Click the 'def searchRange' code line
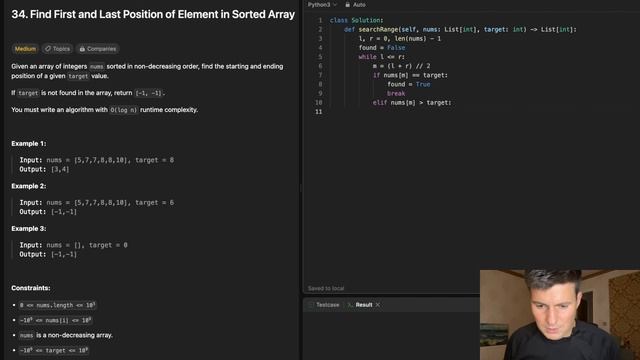The height and width of the screenshot is (360, 640). [x=460, y=29]
